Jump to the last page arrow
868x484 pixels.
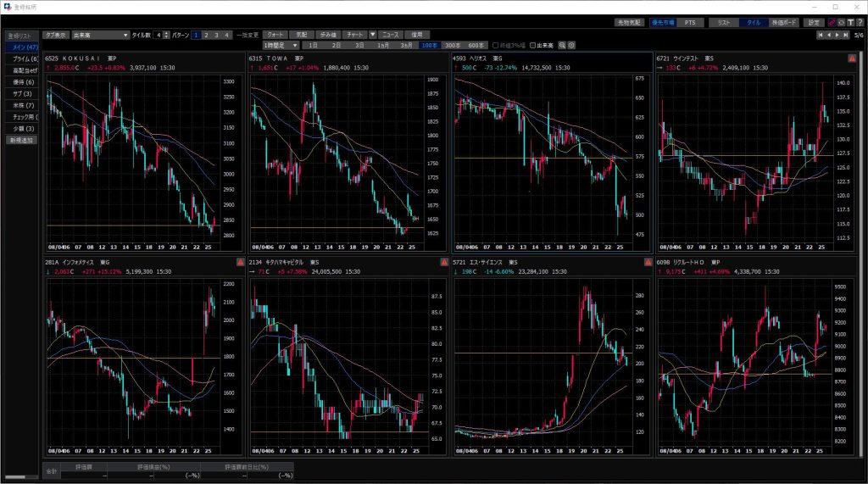(846, 35)
